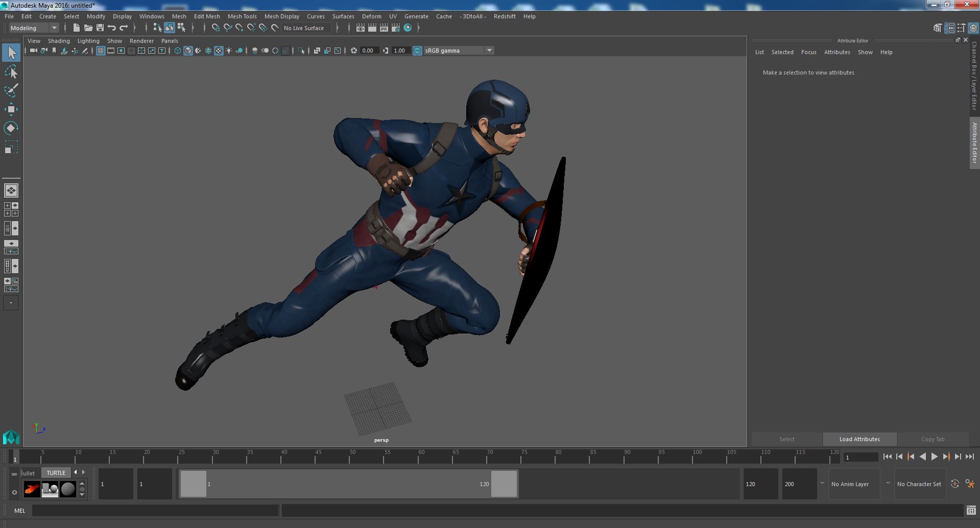This screenshot has width=980, height=528.
Task: Switch to the TURTLE shelf tab
Action: click(x=56, y=473)
